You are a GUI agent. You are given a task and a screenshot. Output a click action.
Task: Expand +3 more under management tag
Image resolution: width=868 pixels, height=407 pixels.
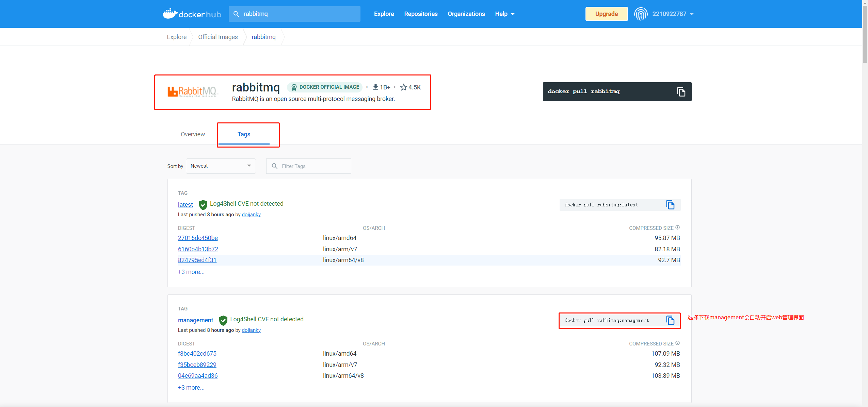[191, 388]
